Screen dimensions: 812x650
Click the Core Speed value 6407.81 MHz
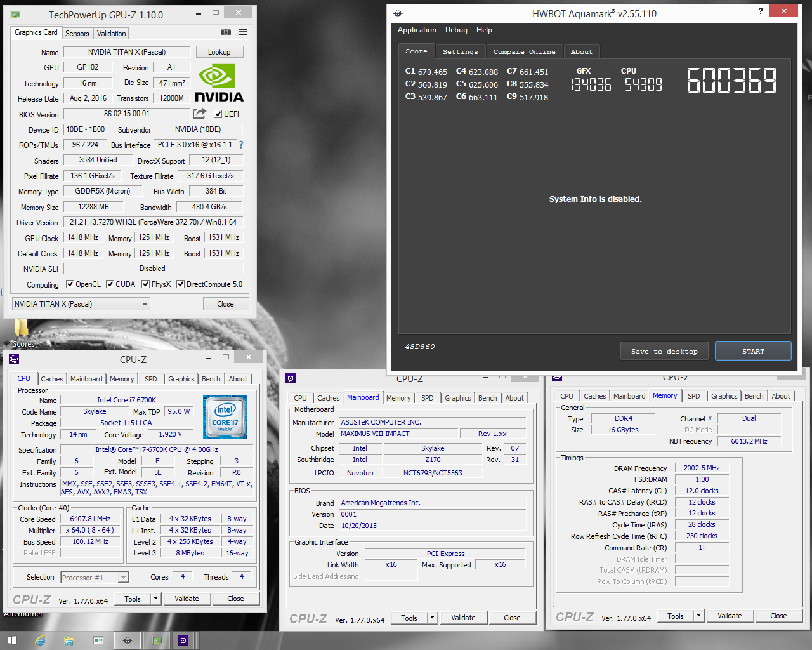[x=90, y=519]
